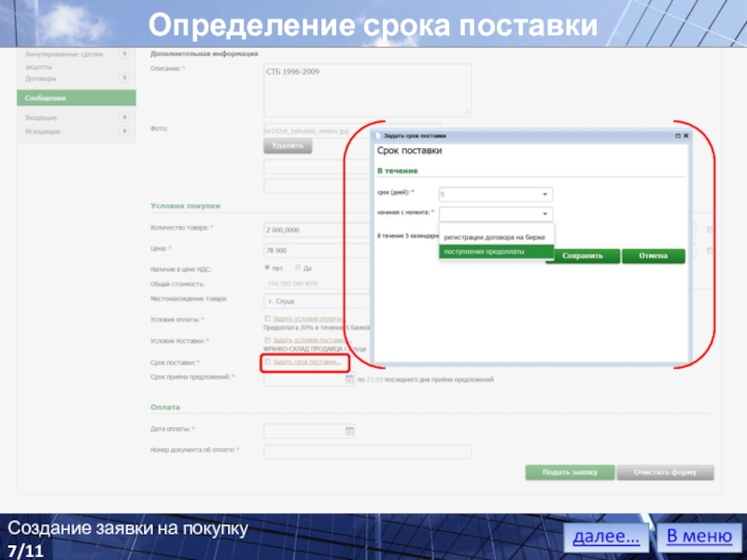Close the Задать срок поставки dialog
This screenshot has width=747, height=560.
686,135
